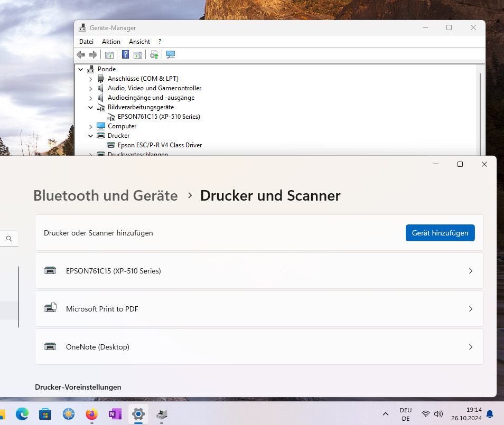
Task: Select Bildverarbeitungsgeräte label
Action: click(141, 107)
